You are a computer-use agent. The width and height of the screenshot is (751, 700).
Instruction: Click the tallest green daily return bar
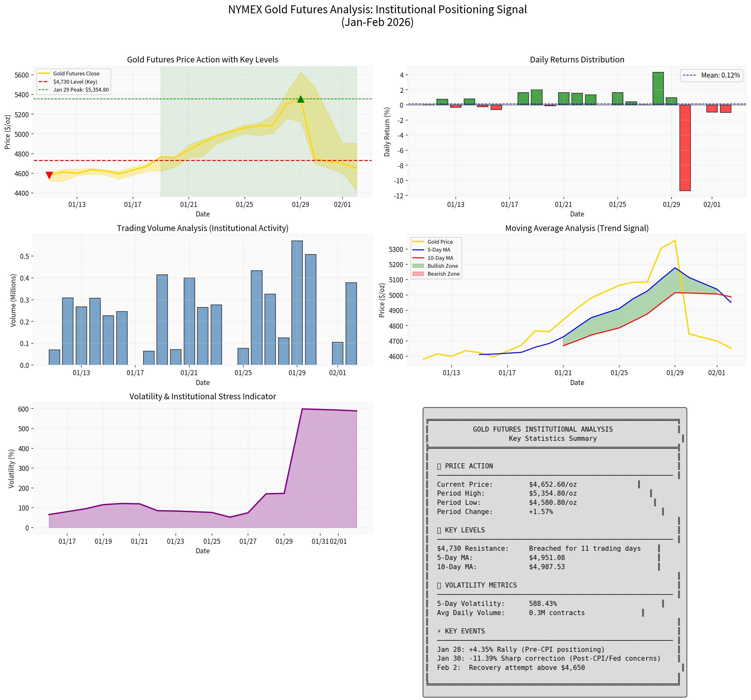tap(658, 88)
